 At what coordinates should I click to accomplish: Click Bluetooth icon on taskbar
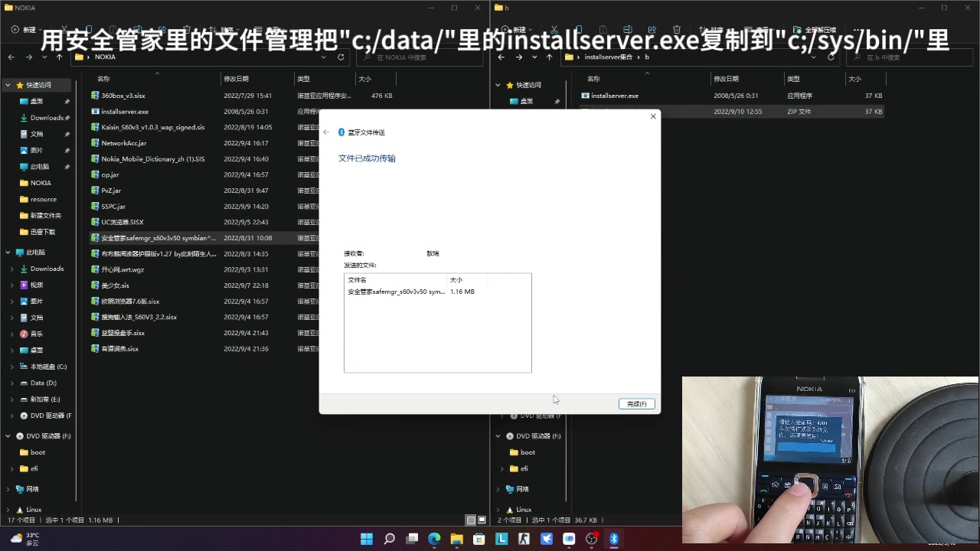tap(613, 539)
